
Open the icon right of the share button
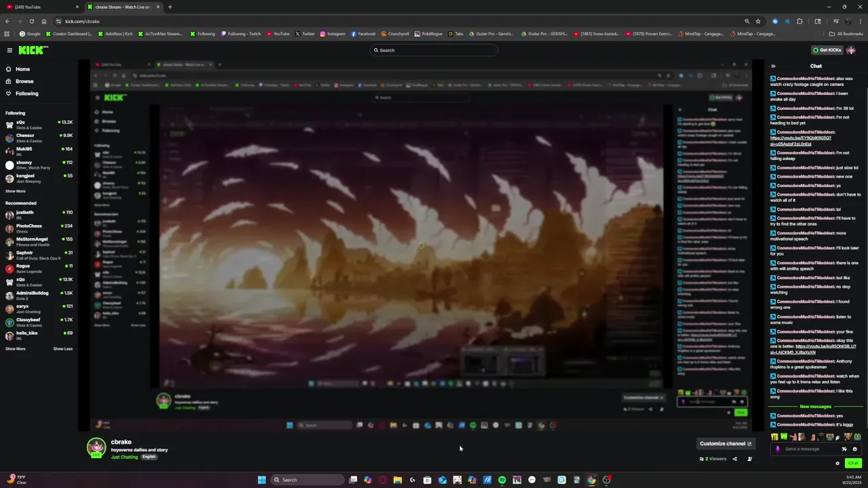749,459
